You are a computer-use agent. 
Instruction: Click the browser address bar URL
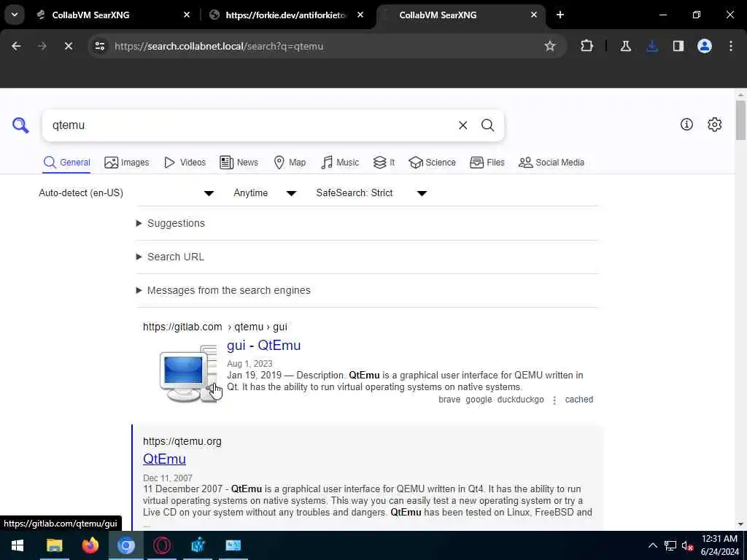click(219, 46)
